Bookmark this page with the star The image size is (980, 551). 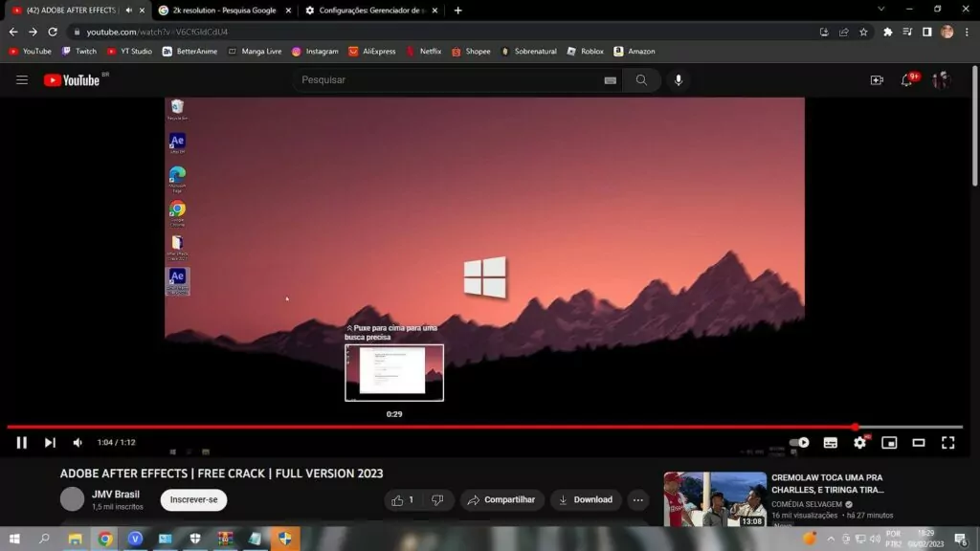863,32
